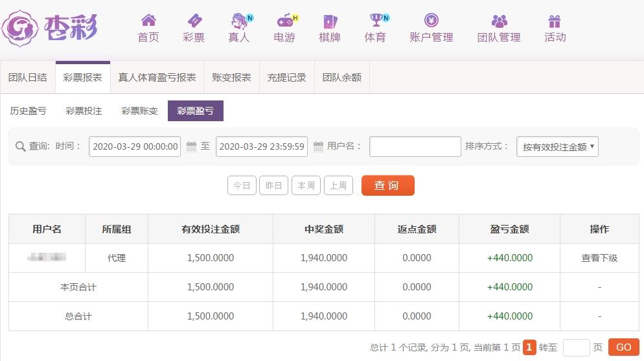
Task: Open the 棋牌 playing cards icon
Action: (x=330, y=21)
